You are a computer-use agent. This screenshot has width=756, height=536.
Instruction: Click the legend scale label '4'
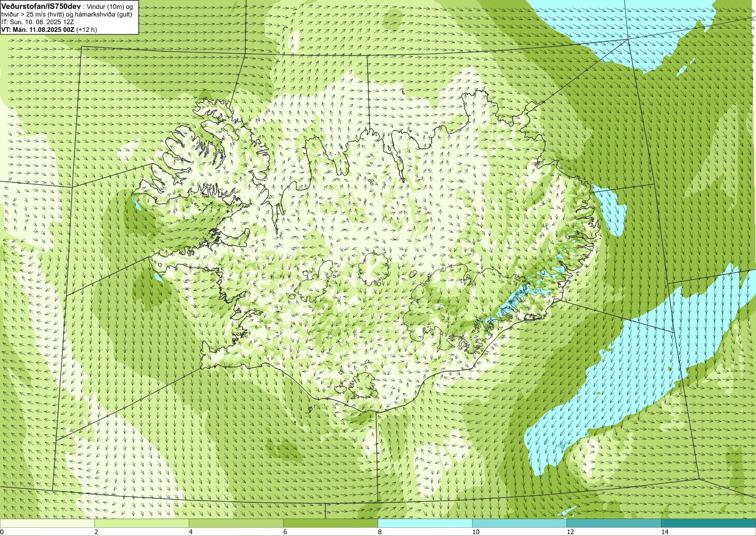(x=191, y=532)
